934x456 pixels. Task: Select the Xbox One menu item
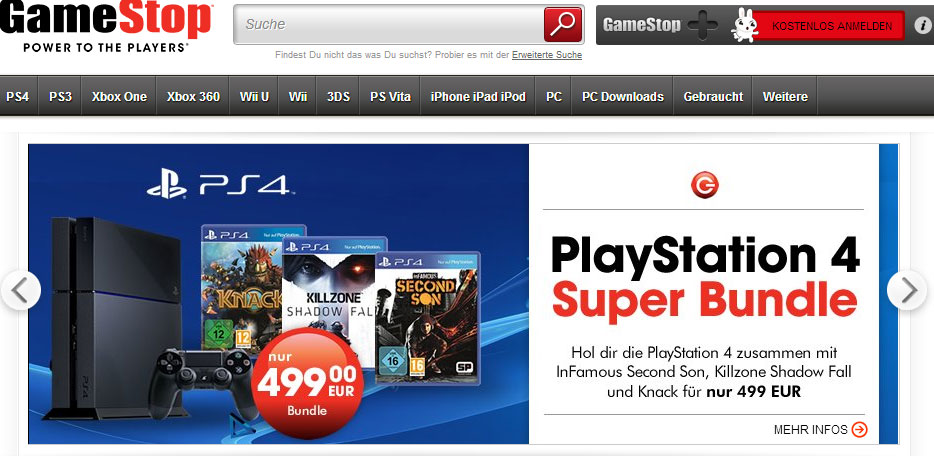[x=119, y=96]
